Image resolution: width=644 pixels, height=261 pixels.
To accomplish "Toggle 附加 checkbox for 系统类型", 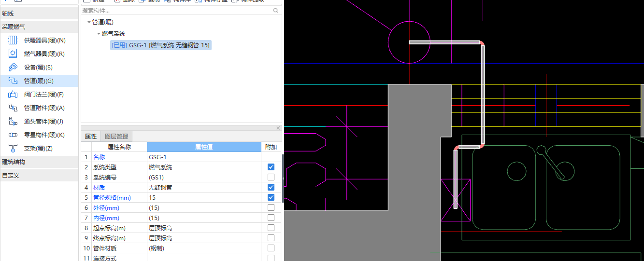I will [271, 167].
